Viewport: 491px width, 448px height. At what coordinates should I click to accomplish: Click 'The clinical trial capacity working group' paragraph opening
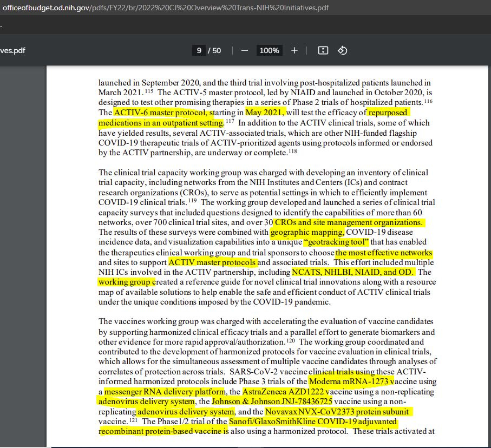170,173
